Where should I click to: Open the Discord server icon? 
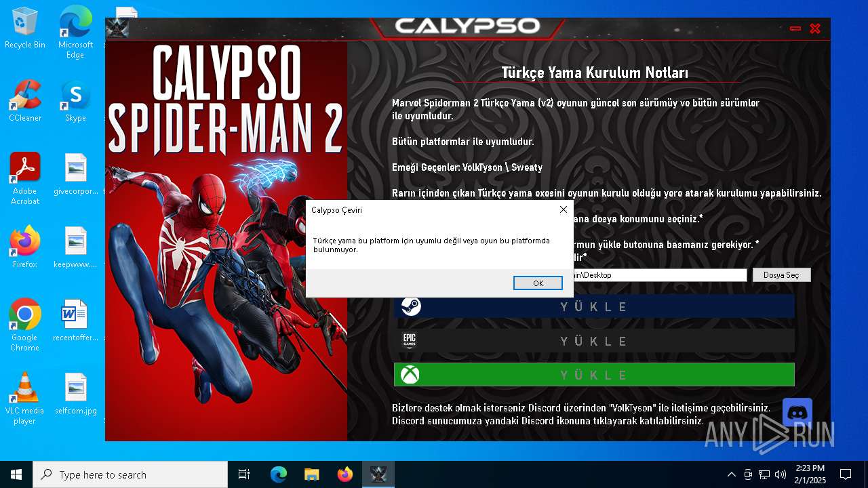click(797, 413)
